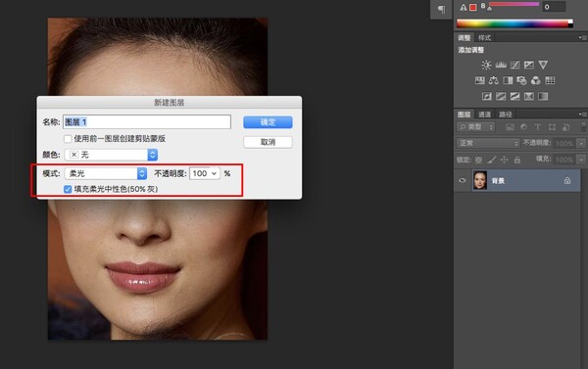Screen dimensions: 588x369
Task: Pick a color from the spectrum ramp
Action: [513, 23]
